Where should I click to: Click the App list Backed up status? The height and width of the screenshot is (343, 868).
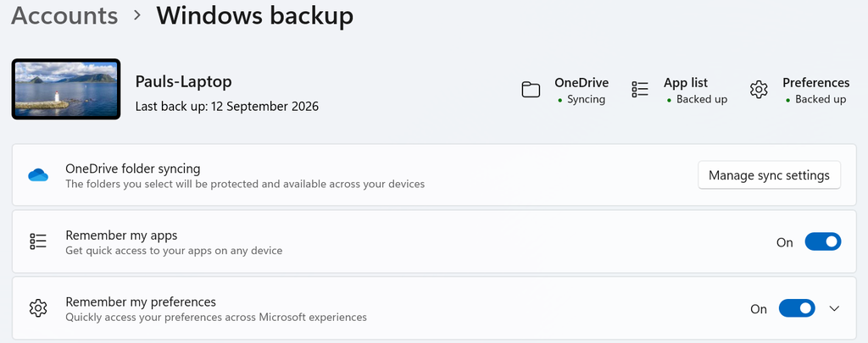[x=698, y=100]
